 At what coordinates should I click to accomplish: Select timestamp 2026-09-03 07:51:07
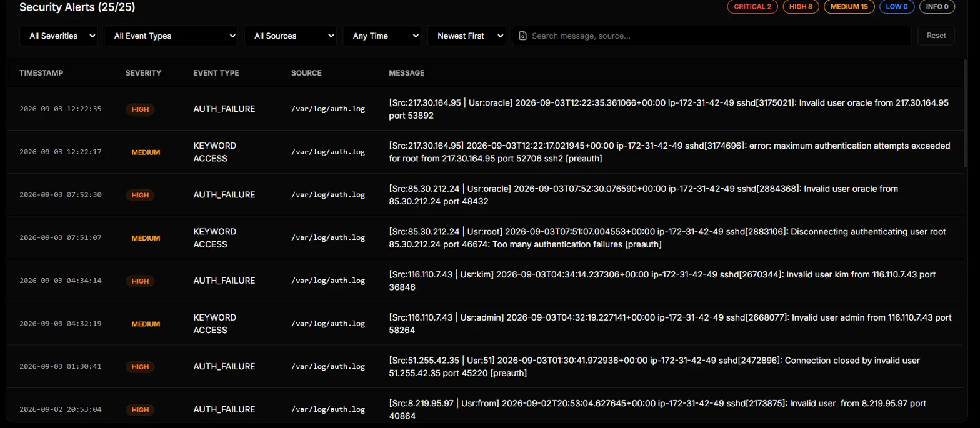60,238
